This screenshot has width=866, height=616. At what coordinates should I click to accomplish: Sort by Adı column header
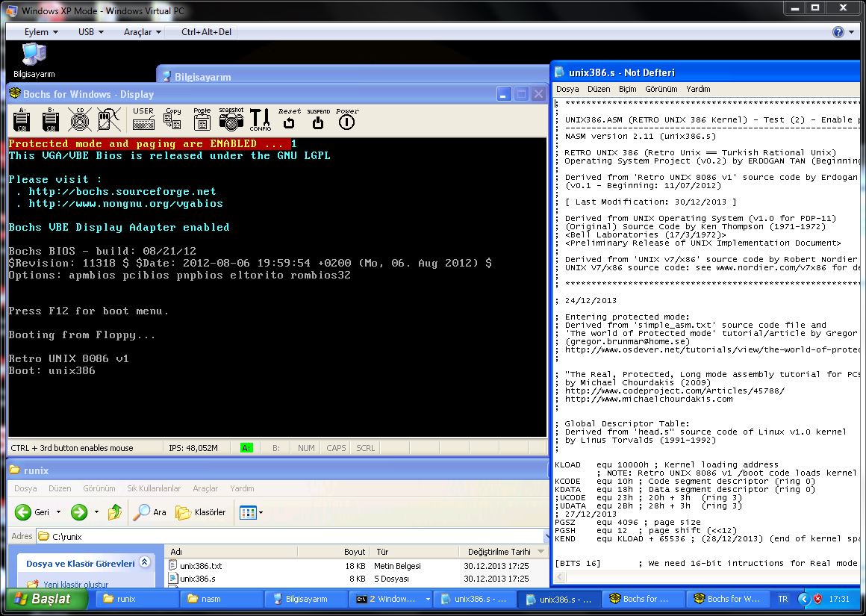pyautogui.click(x=231, y=551)
